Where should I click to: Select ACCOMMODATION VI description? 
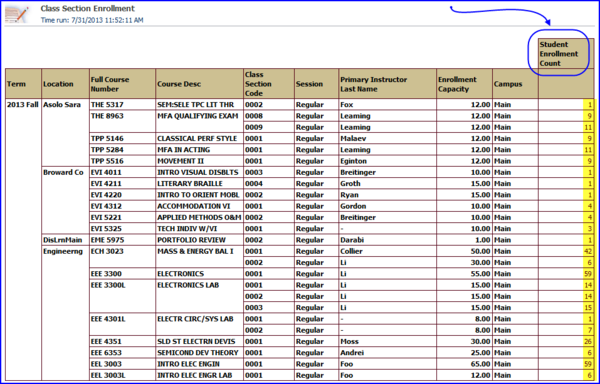tap(194, 206)
